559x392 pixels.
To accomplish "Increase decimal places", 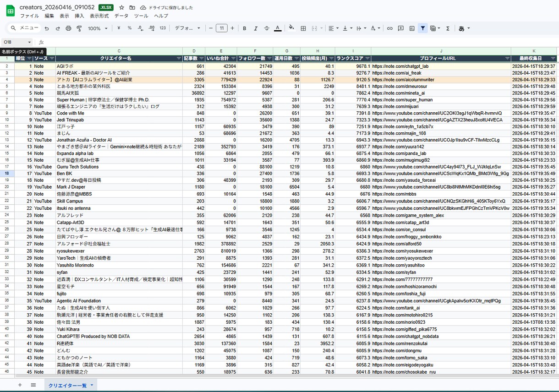I will (x=152, y=28).
